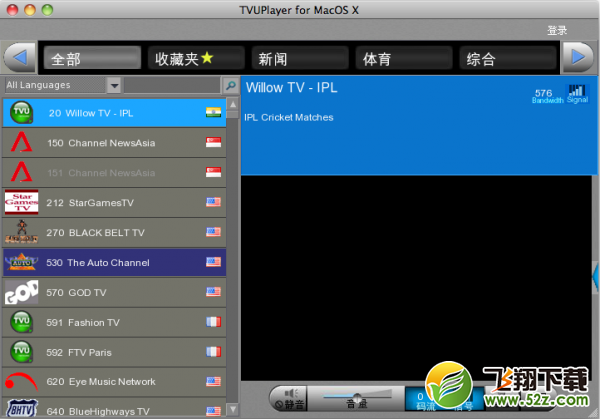600x419 pixels.
Task: Click the US flag on StarGamesTV row
Action: [214, 202]
